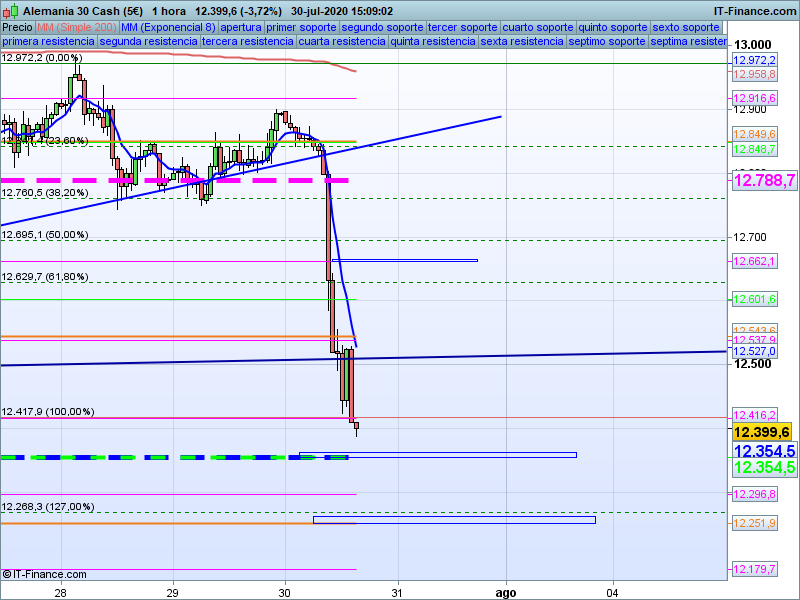Click the cuarta resistencia label
Image resolution: width=800 pixels, height=600 pixels.
click(342, 41)
